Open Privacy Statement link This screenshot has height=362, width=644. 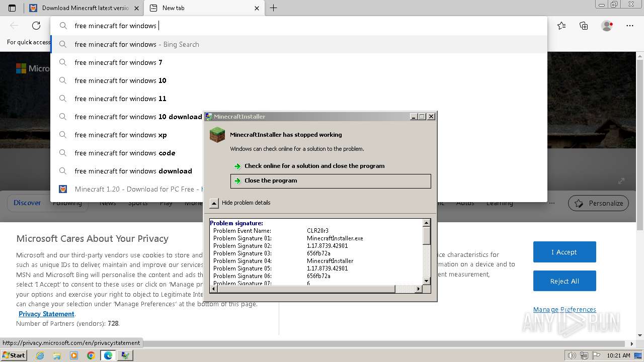click(x=46, y=314)
